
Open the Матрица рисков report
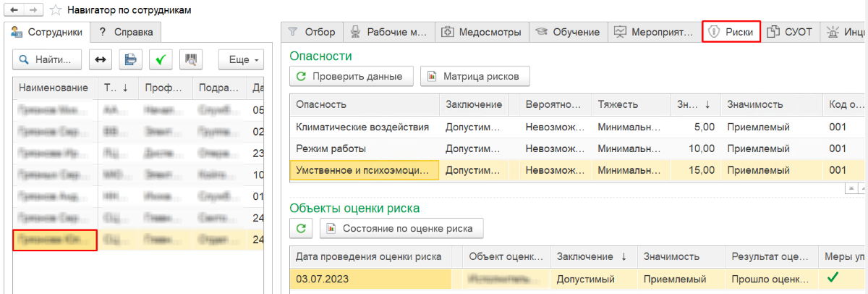point(475,75)
